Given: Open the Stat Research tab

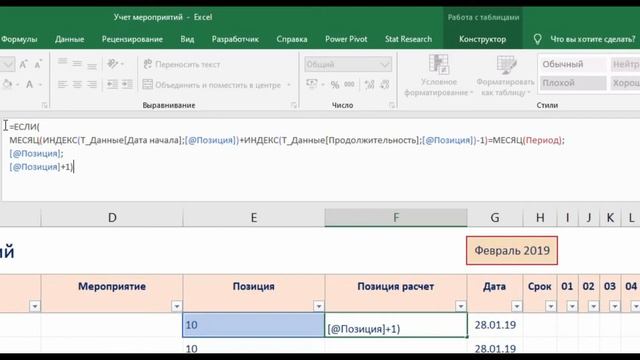Looking at the screenshot, I should point(408,39).
